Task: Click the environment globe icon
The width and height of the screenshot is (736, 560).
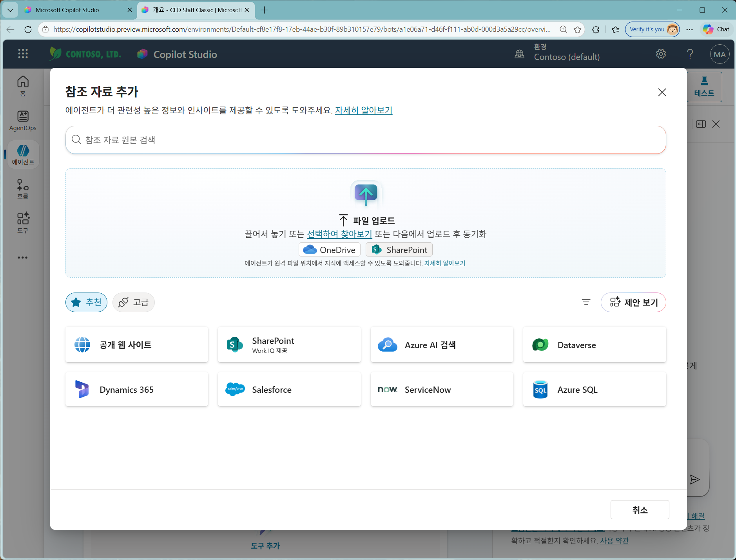Action: [519, 54]
